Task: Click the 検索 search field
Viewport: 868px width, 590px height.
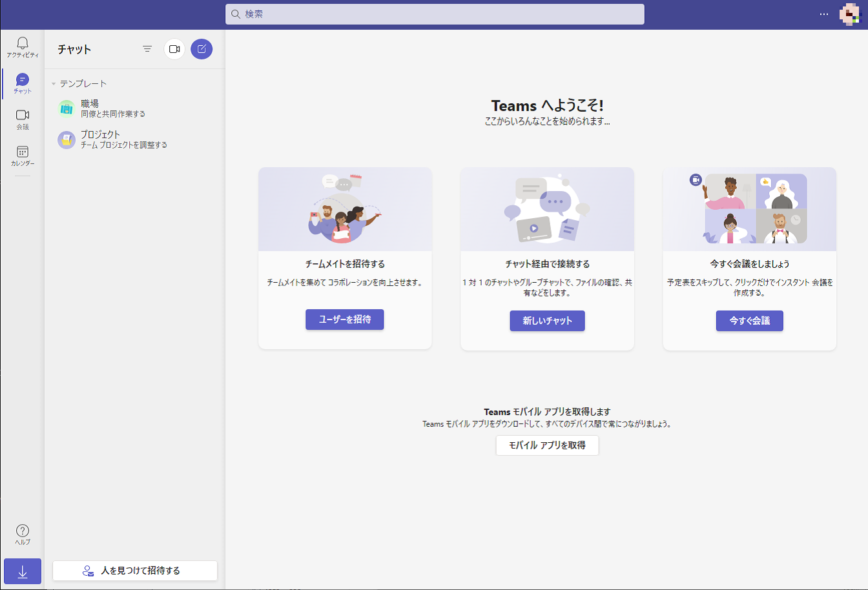Action: [434, 14]
